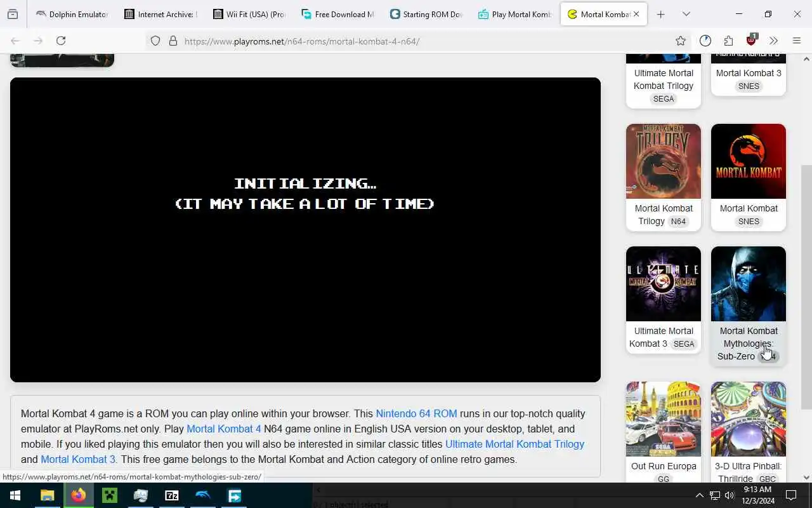812x508 pixels.
Task: Bookmark this page with the star
Action: 681,41
